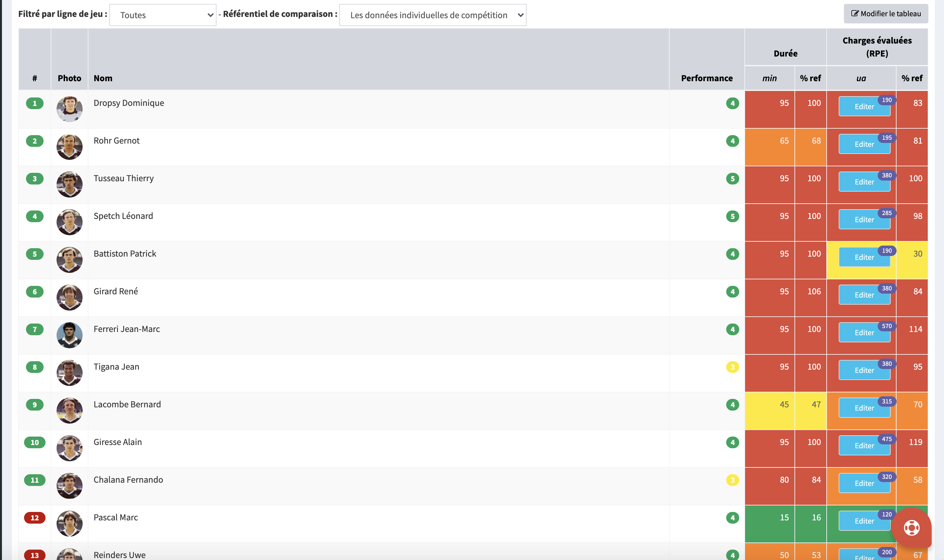Click the name Giresse Alain
944x560 pixels.
click(118, 442)
